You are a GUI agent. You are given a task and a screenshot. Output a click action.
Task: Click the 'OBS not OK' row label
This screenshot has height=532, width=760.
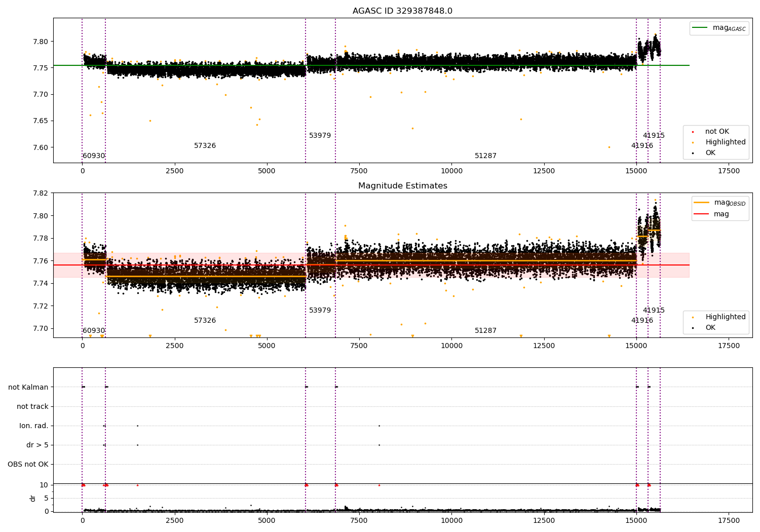(28, 464)
